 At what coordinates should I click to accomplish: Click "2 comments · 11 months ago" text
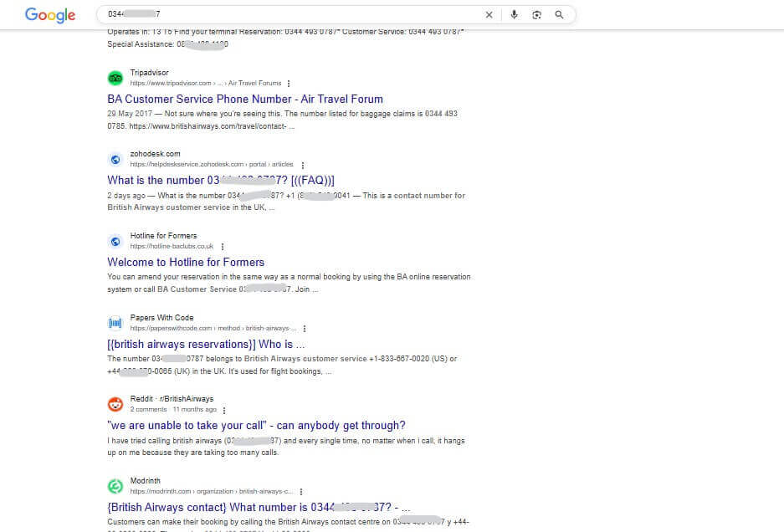pyautogui.click(x=173, y=409)
